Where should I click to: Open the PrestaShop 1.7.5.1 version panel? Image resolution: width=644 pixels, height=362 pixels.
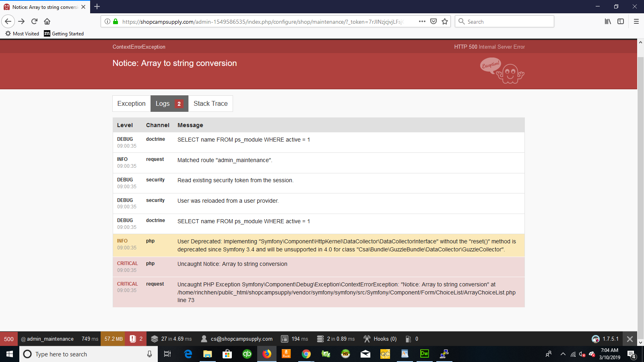pyautogui.click(x=605, y=339)
